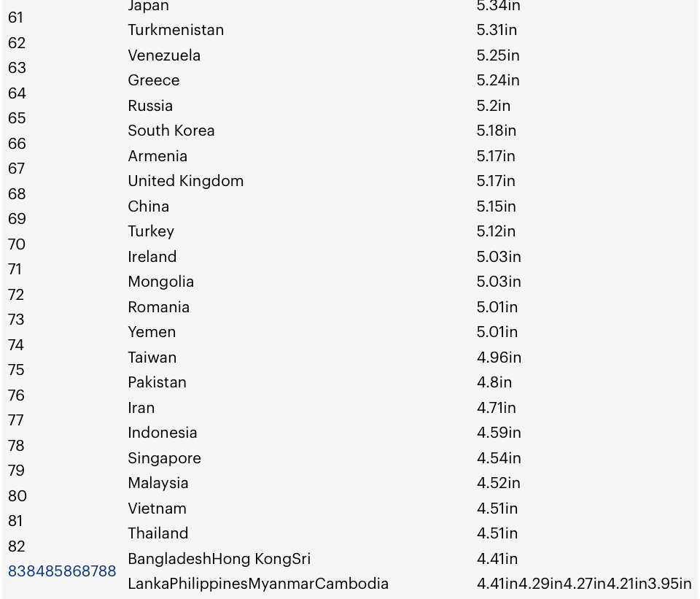Screen dimensions: 700x599
Task: Select South Korea in the list
Action: 171,131
